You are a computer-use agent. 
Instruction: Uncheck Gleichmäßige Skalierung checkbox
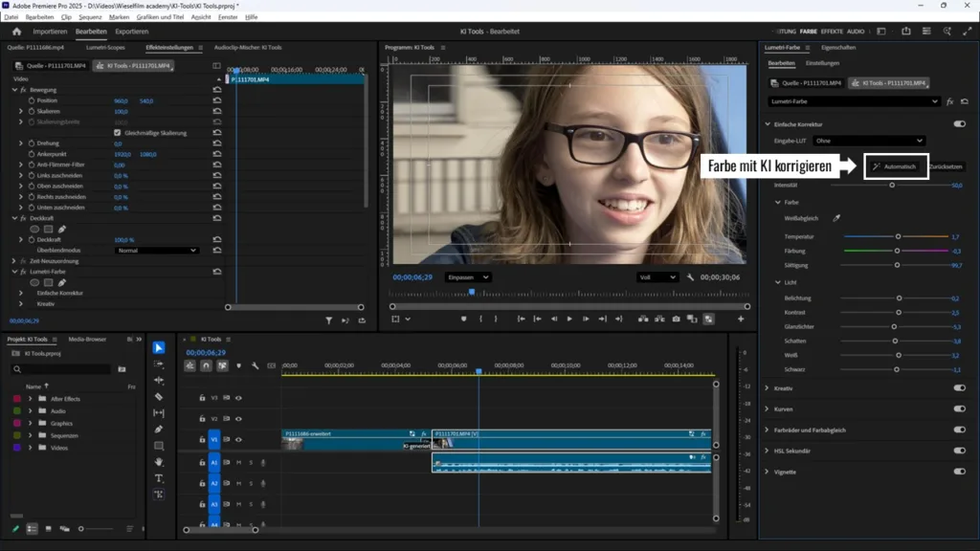pyautogui.click(x=118, y=133)
